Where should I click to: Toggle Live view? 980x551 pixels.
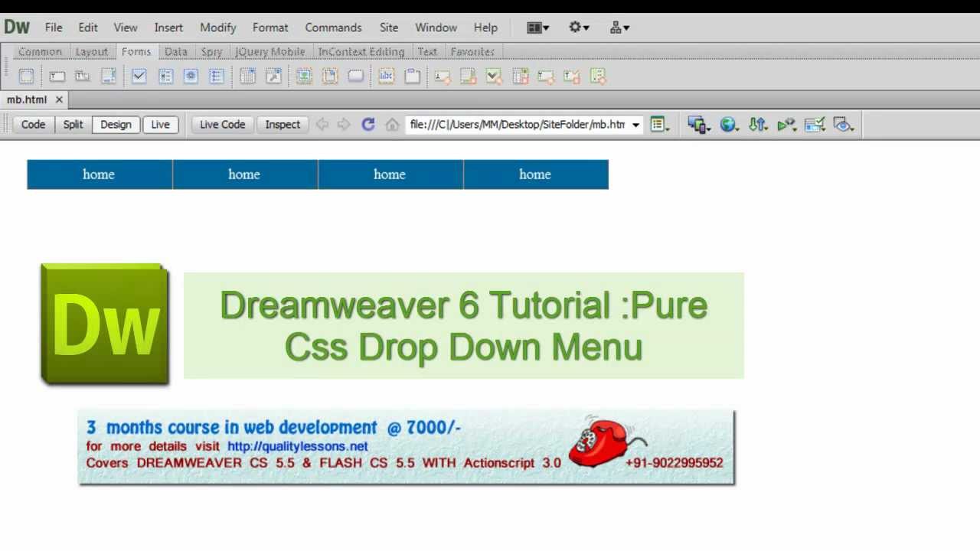click(160, 125)
